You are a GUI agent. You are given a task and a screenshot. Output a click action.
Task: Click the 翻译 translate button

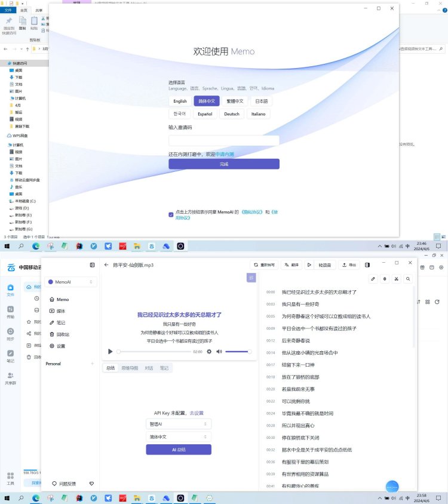pos(291,265)
